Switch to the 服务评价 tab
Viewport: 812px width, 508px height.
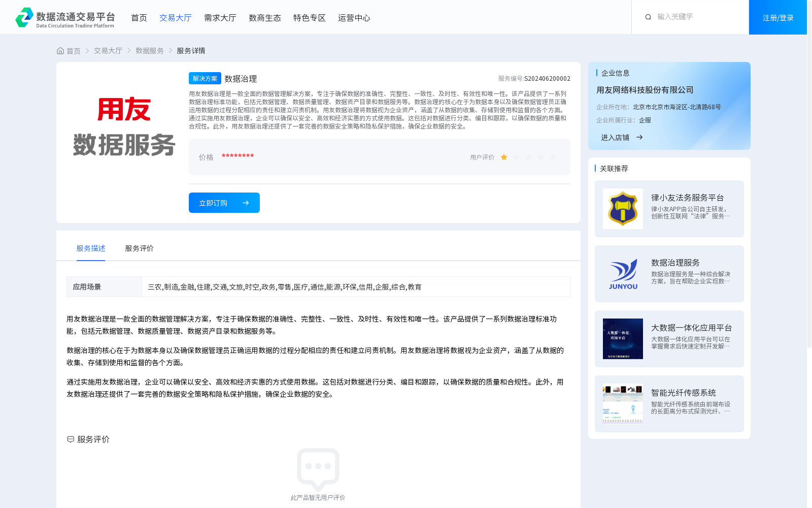140,248
